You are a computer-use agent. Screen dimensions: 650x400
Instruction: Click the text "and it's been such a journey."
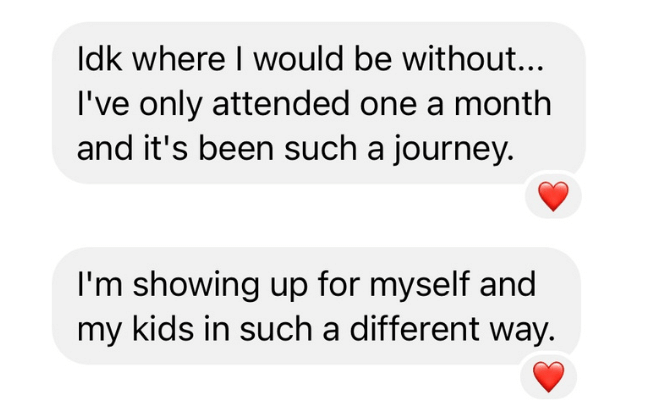click(296, 150)
